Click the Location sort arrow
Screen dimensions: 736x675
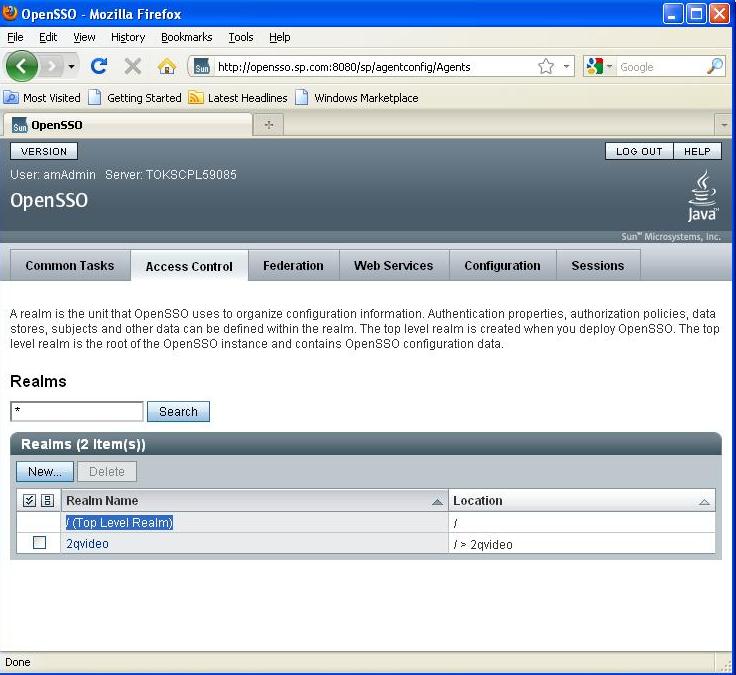point(704,502)
